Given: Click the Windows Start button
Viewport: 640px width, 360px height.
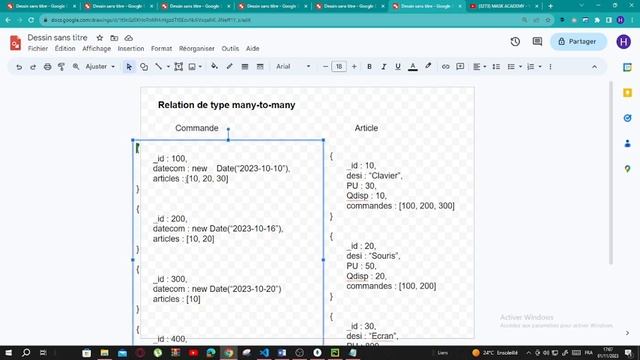Looking at the screenshot, I should 8,353.
